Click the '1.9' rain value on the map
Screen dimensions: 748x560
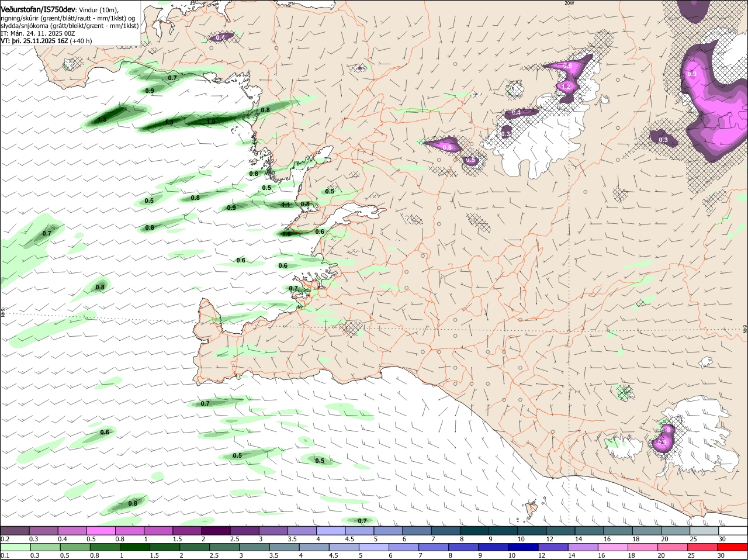(x=211, y=122)
